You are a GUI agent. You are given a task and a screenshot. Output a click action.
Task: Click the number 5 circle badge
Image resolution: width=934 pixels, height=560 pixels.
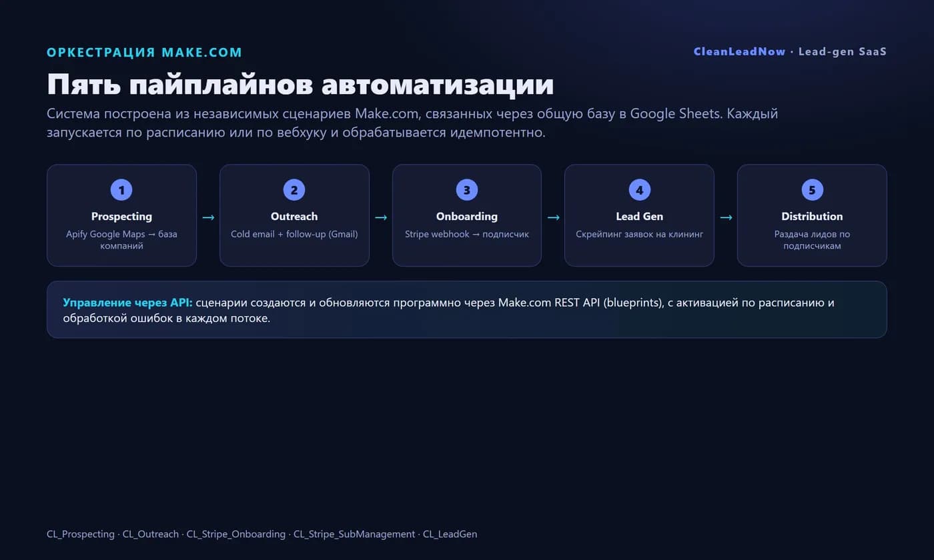point(812,190)
